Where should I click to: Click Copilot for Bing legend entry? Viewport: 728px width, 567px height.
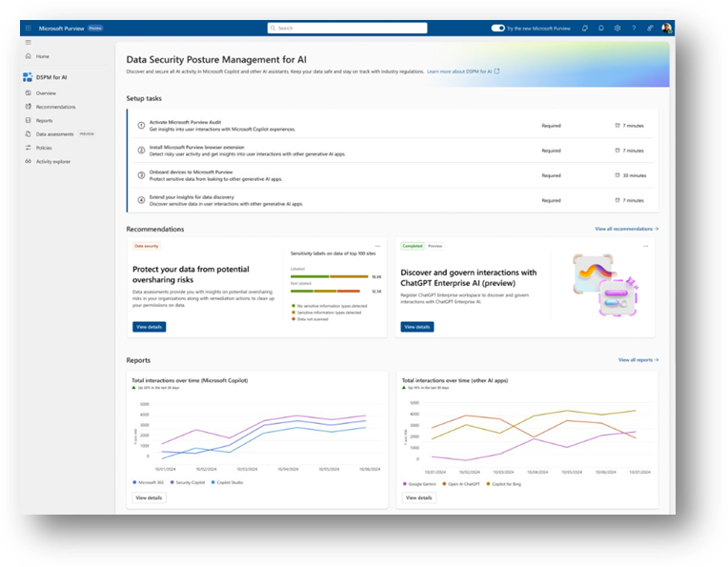[503, 484]
